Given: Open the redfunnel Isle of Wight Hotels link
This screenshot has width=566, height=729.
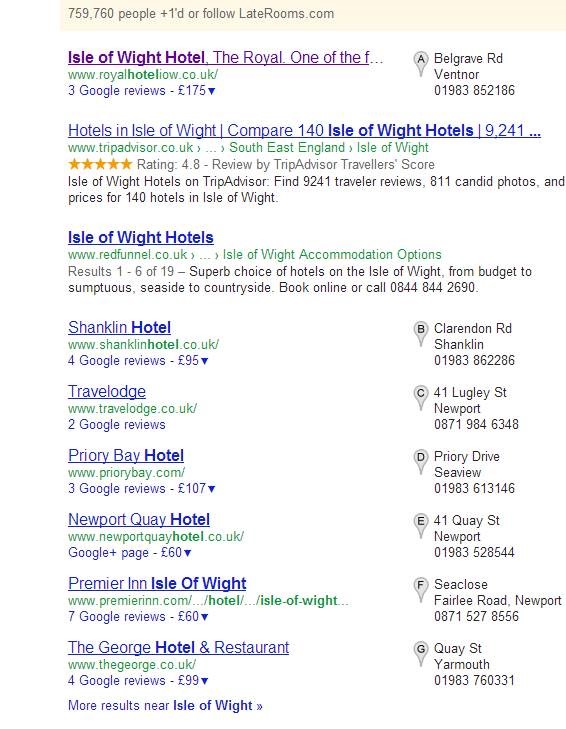Looking at the screenshot, I should (x=140, y=238).
